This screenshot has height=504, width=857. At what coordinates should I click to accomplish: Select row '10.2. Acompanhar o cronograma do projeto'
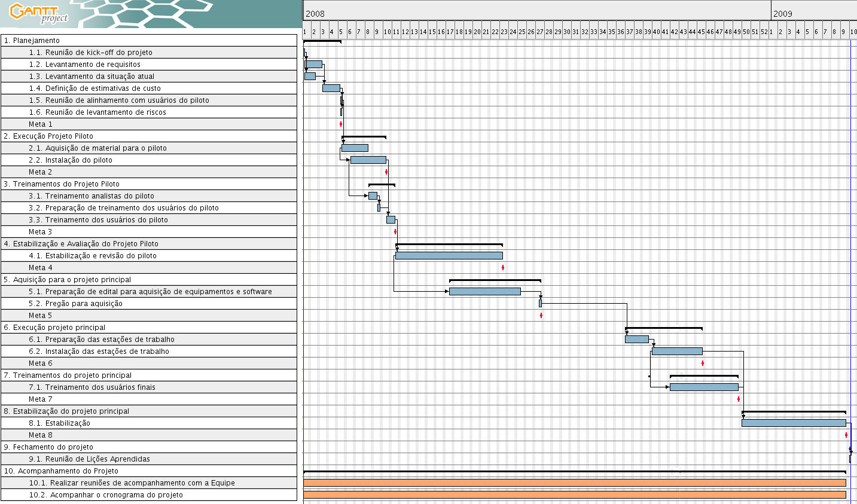[x=149, y=495]
